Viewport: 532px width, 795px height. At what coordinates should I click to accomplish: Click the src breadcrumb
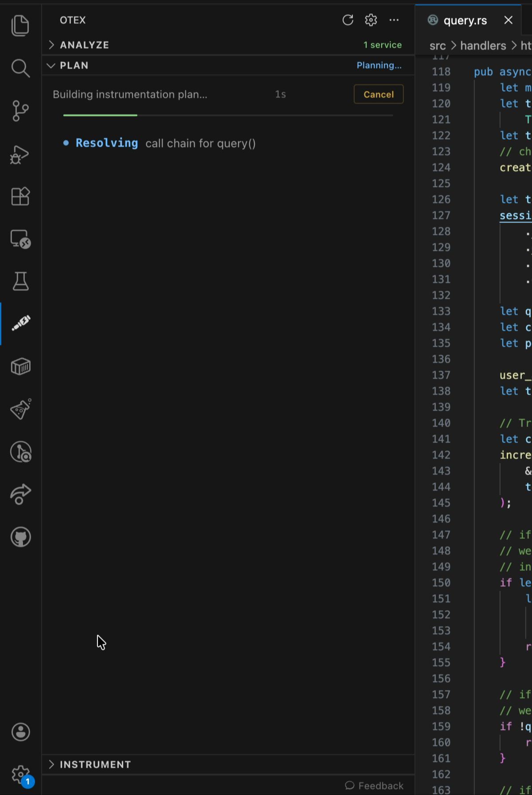tap(438, 46)
